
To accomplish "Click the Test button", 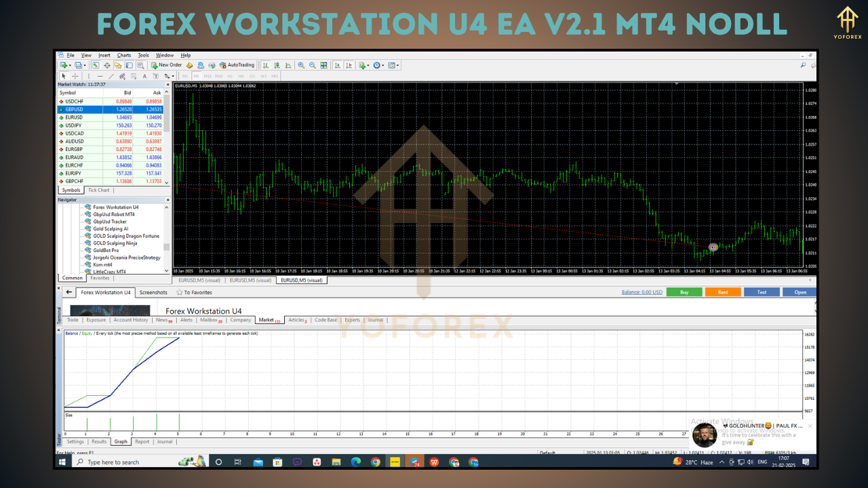I will point(762,291).
